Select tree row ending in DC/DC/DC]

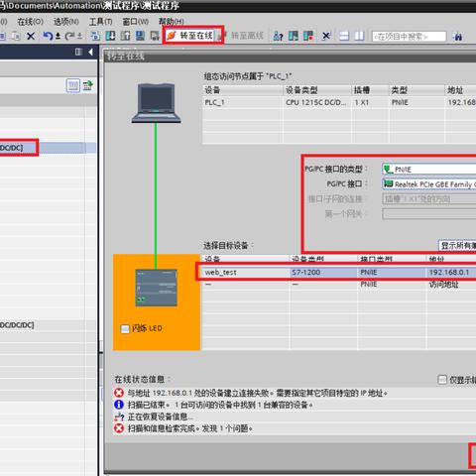[49, 325]
